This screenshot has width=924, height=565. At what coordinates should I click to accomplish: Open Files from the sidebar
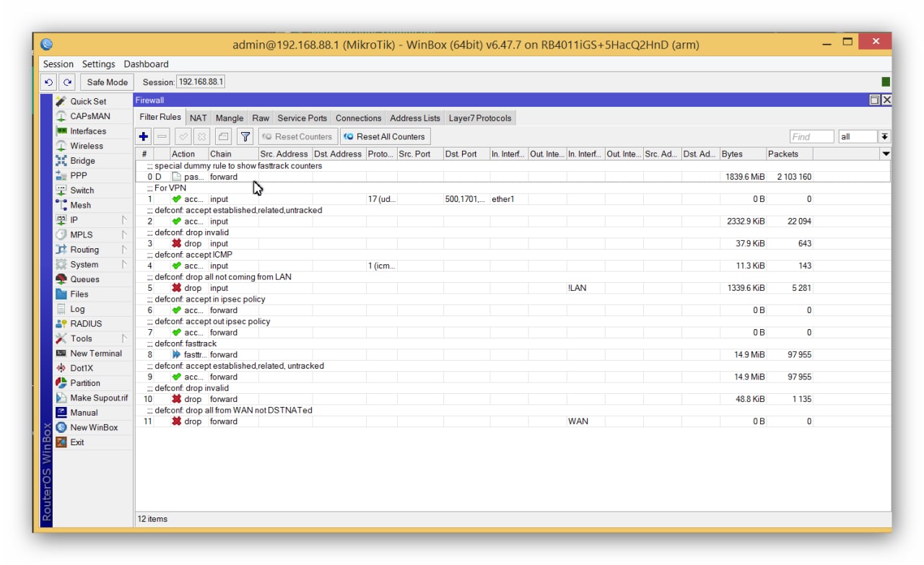coord(79,294)
